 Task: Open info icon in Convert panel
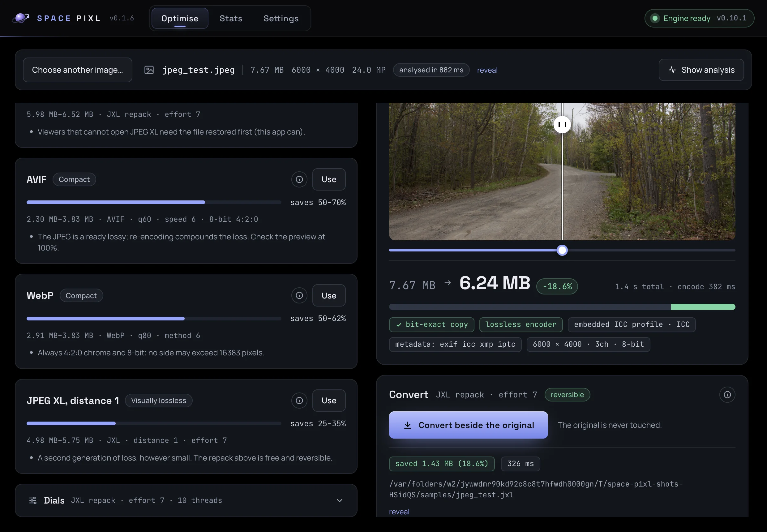[x=727, y=395]
